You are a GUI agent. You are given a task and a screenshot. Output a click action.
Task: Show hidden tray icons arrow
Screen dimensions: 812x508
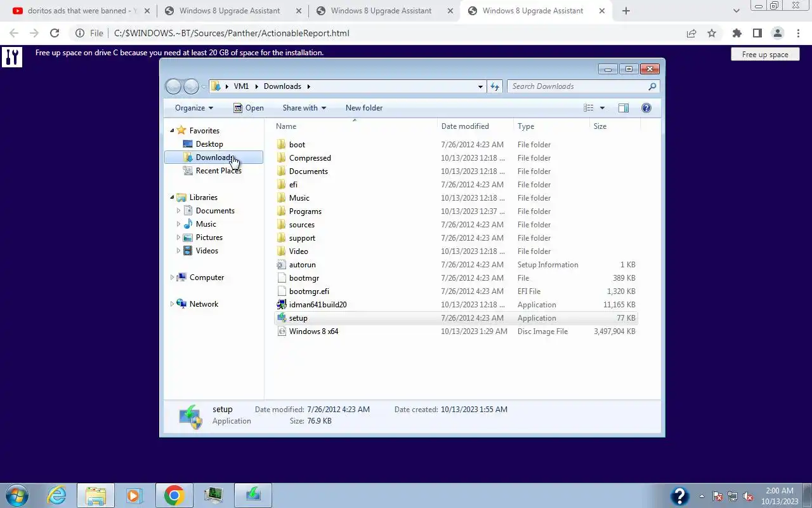tap(702, 496)
